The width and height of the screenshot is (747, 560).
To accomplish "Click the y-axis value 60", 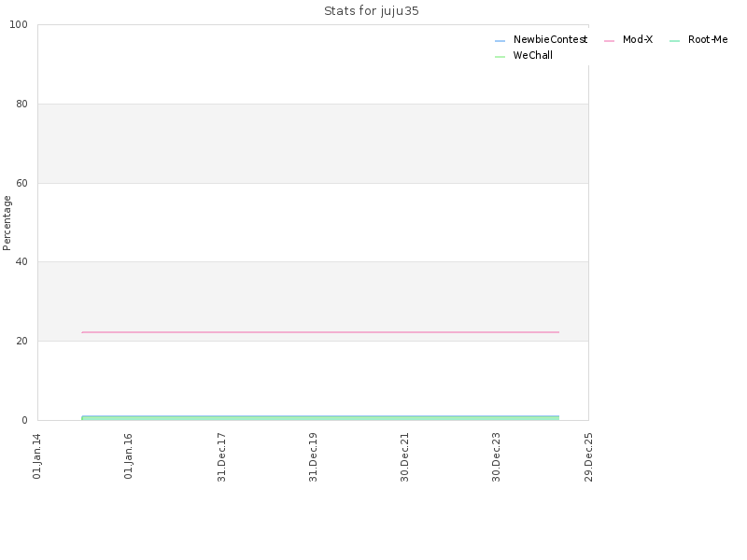I will (x=21, y=183).
